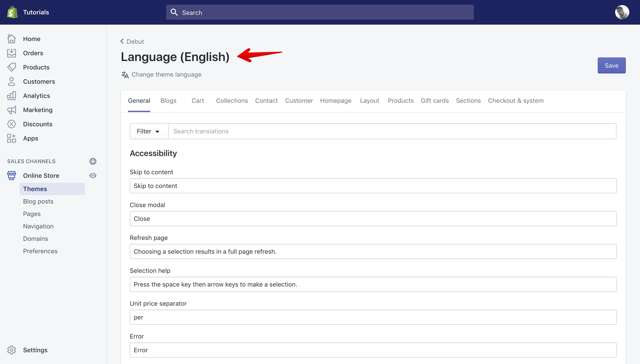Click the Tutorials store name
The width and height of the screenshot is (640, 364).
pos(36,12)
